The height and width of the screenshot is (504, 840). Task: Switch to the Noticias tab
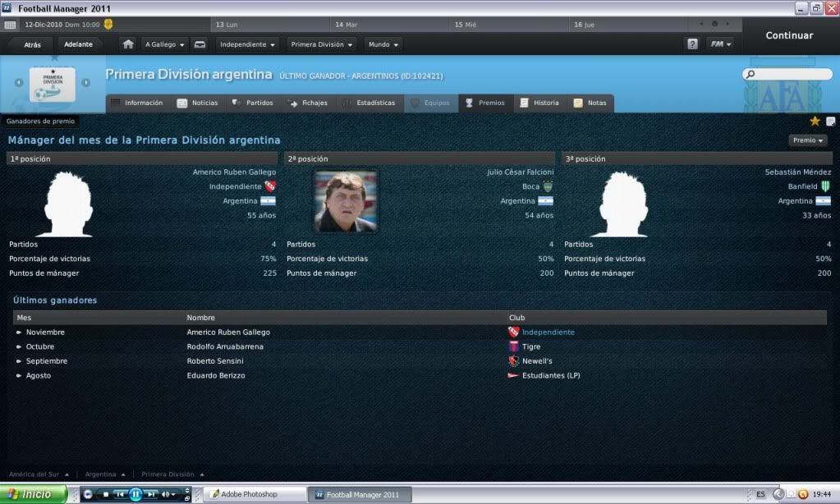pos(198,103)
